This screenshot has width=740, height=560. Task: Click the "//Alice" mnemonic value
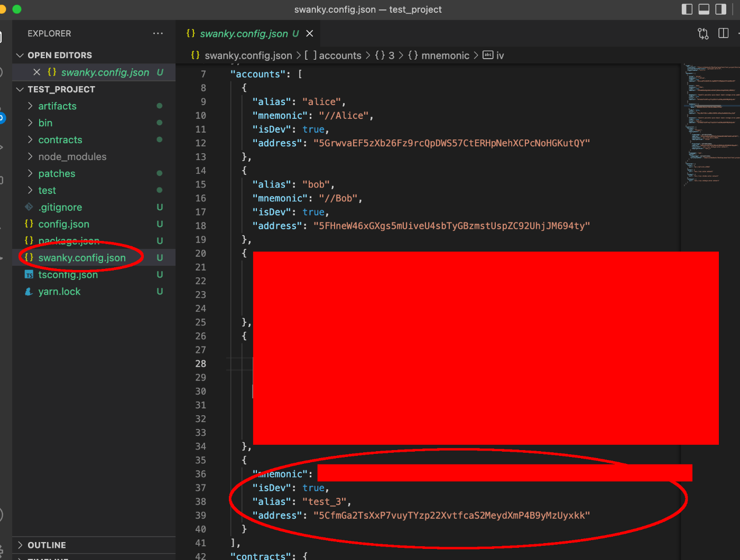pyautogui.click(x=344, y=115)
